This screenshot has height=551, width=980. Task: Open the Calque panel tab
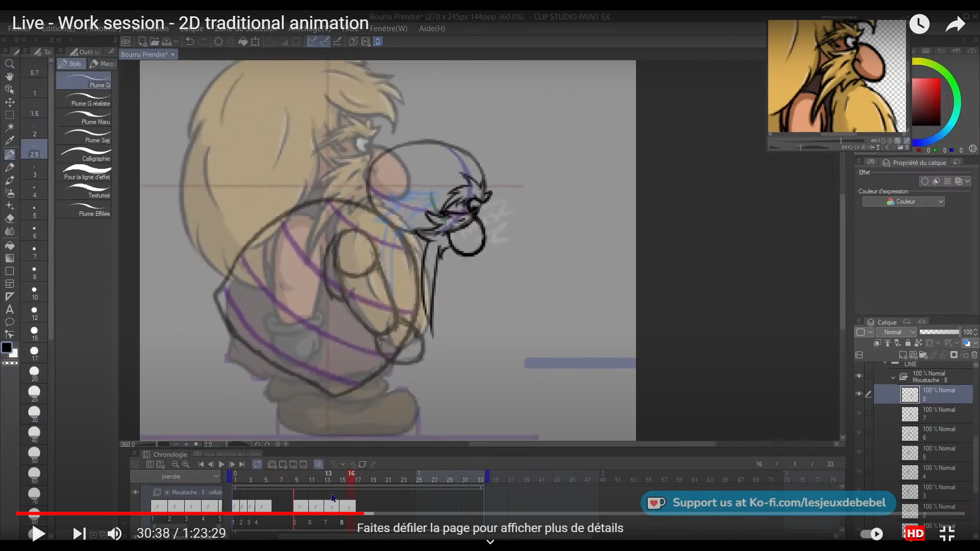tap(882, 322)
